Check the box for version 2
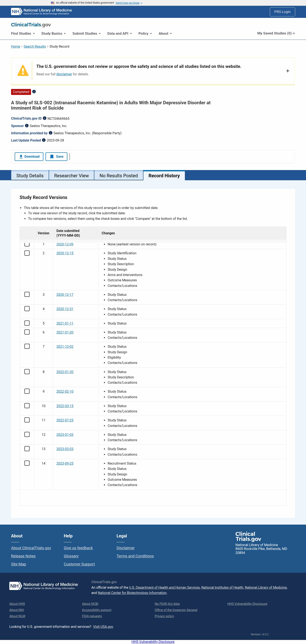Image resolution: width=306 pixels, height=644 pixels. (27, 253)
